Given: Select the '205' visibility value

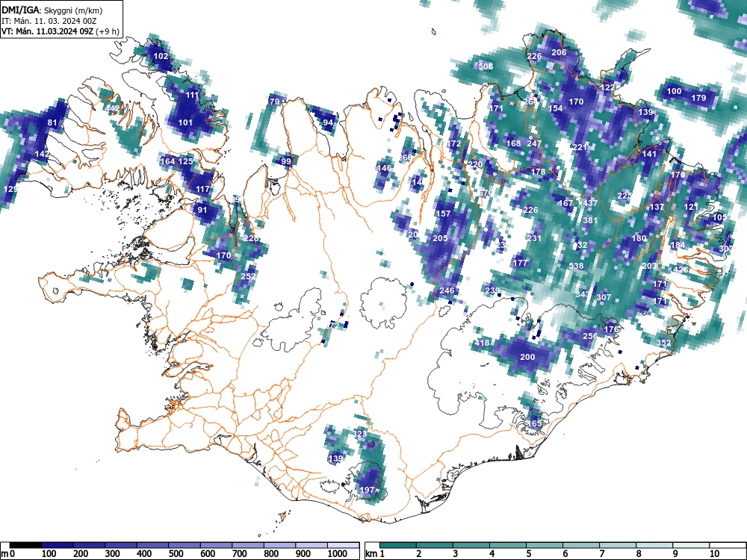Looking at the screenshot, I should [x=440, y=238].
